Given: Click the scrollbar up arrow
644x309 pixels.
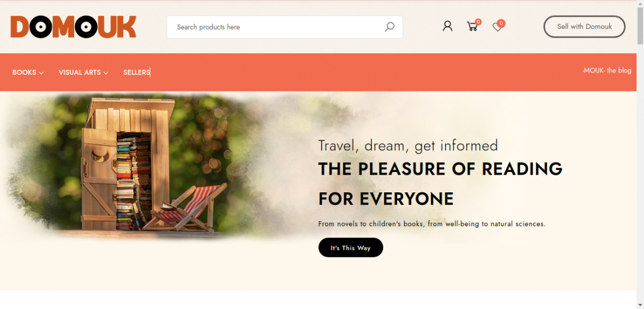Looking at the screenshot, I should click(640, 4).
